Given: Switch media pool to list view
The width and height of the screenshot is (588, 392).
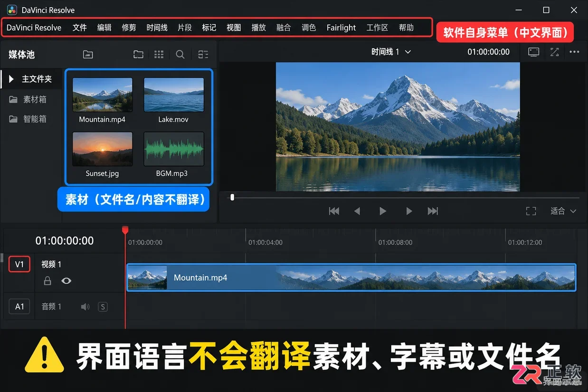Looking at the screenshot, I should [203, 55].
